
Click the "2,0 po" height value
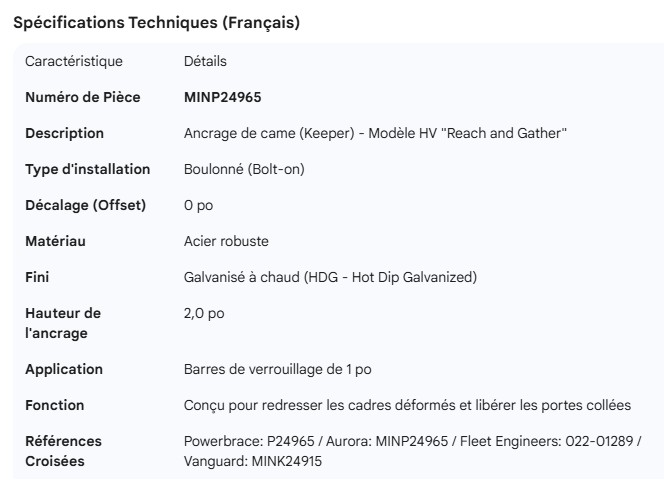204,313
